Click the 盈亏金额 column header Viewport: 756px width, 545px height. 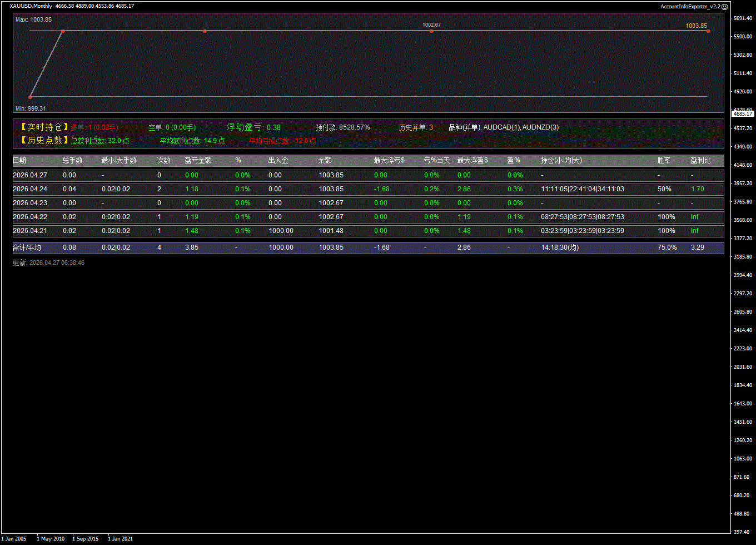point(198,161)
